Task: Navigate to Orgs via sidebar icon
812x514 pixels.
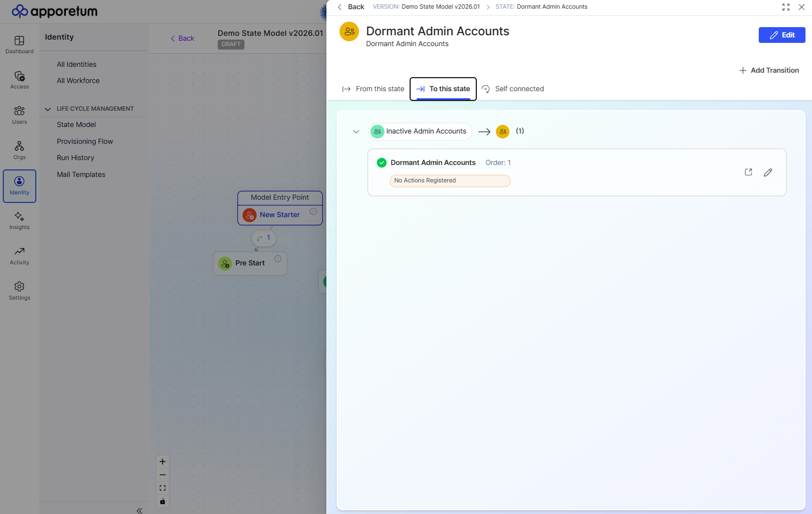Action: point(19,149)
